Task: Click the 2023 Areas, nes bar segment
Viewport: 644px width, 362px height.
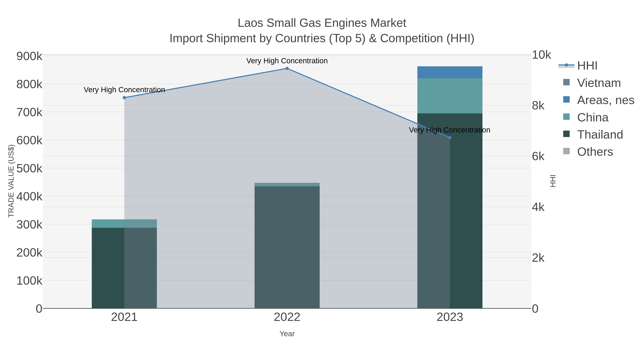Action: (x=450, y=72)
